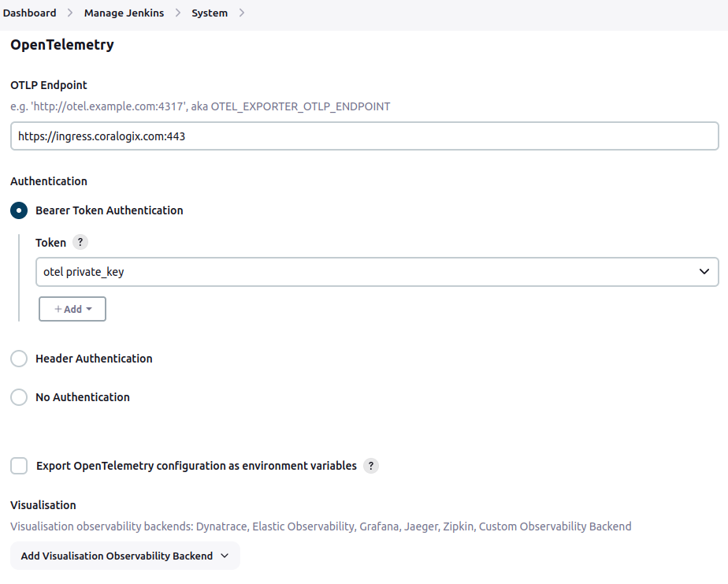Expand the Add credentials dropdown button
Screen dimensions: 728x584
tap(72, 309)
